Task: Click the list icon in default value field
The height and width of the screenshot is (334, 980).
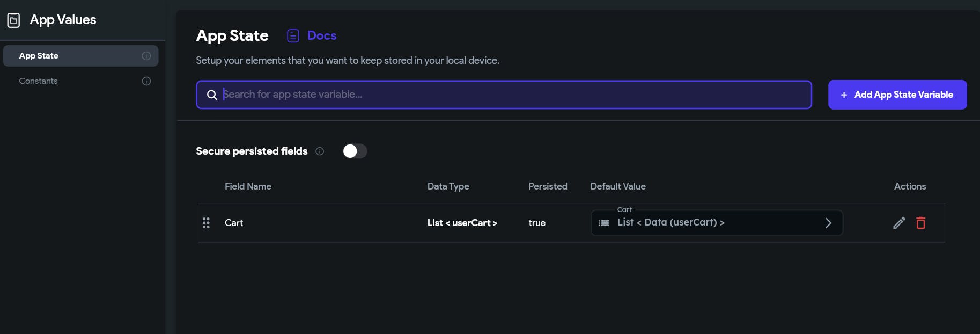Action: point(604,223)
